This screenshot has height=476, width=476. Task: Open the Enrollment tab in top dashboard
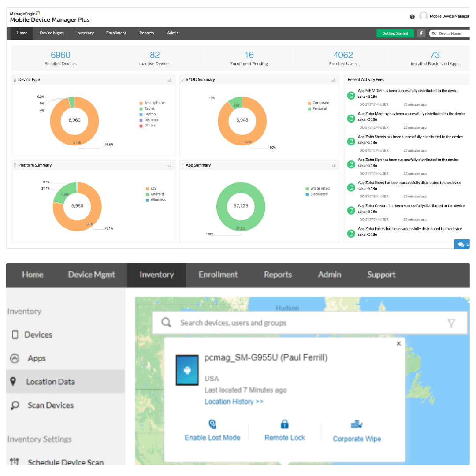coord(116,33)
